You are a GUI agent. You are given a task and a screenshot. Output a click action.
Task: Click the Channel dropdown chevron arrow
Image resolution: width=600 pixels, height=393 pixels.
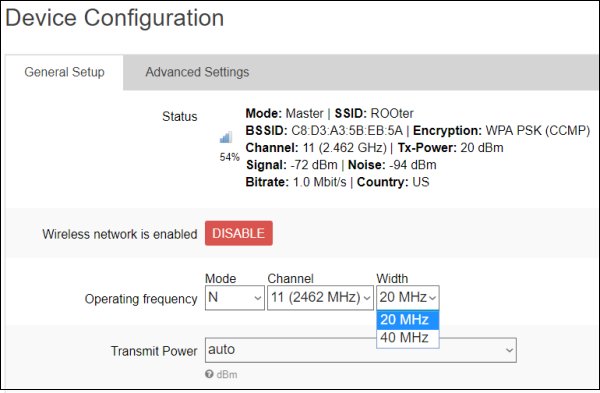point(367,298)
